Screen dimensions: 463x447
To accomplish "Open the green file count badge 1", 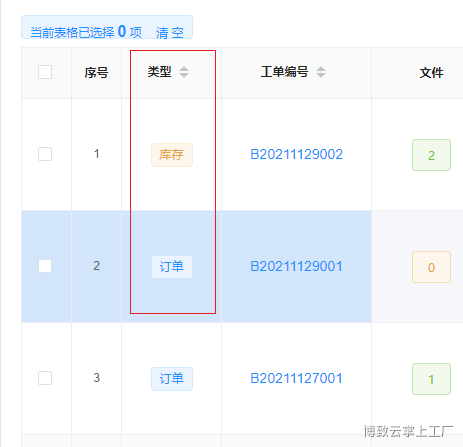I will [431, 379].
